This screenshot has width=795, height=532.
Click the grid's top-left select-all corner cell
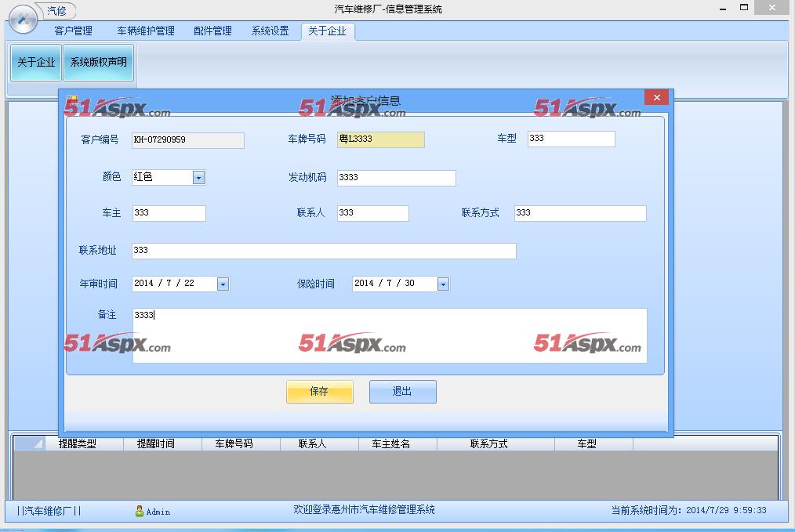29,443
